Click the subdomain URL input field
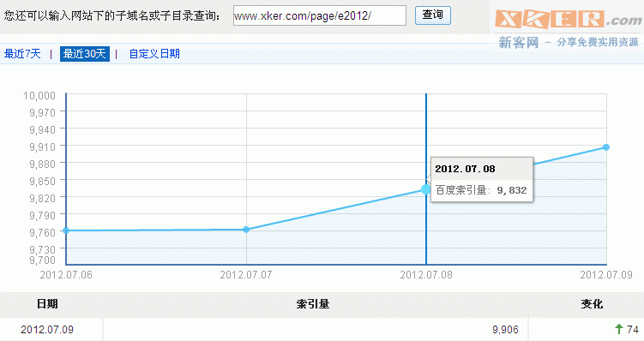644x341 pixels. point(320,15)
